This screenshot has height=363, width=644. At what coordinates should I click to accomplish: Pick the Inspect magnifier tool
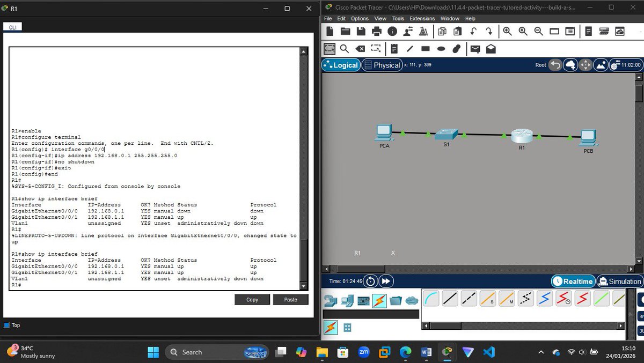click(x=345, y=49)
